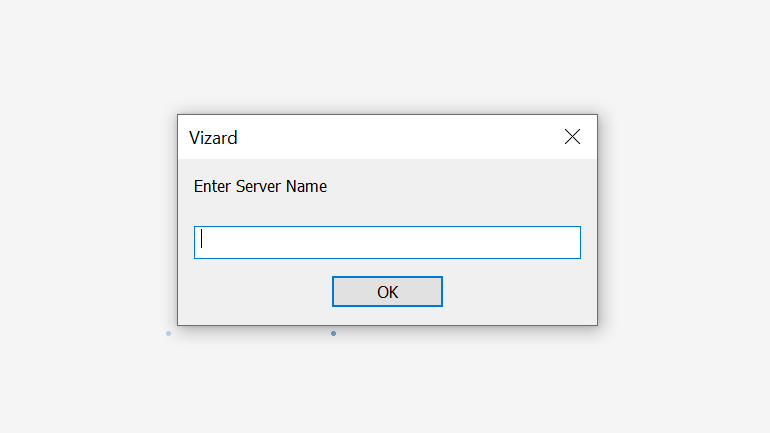Click the OK button
Screen dimensions: 770x433
pyautogui.click(x=387, y=292)
